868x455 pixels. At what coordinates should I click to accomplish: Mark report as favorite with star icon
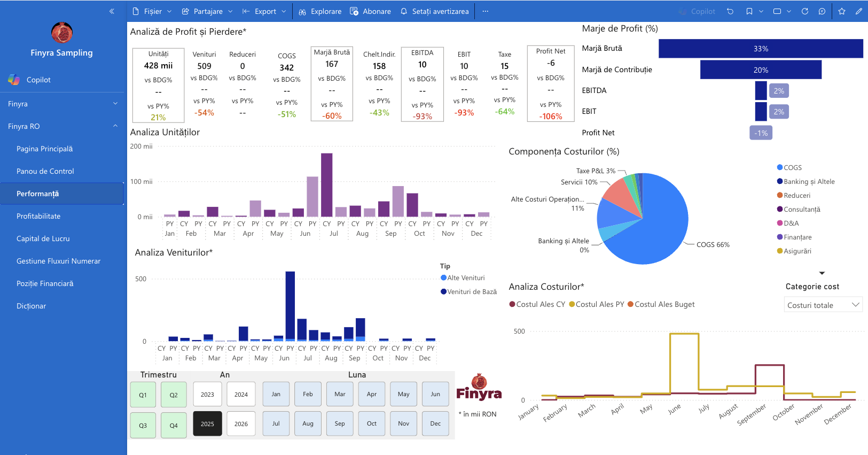pos(842,11)
